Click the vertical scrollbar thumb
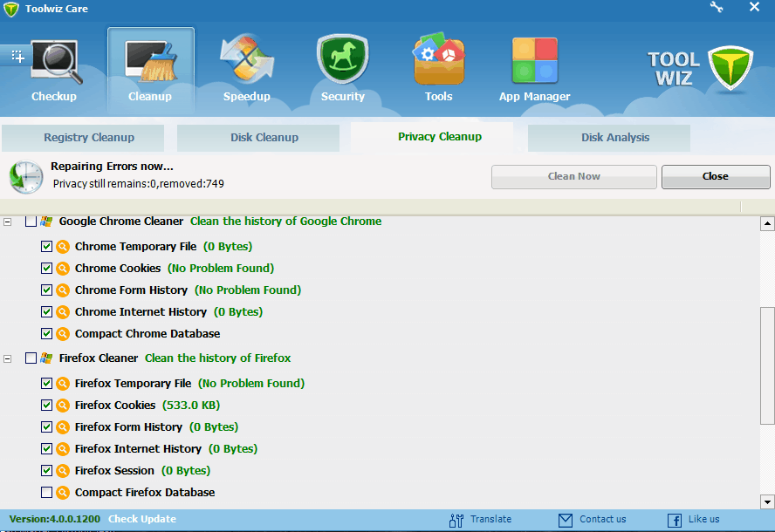Image resolution: width=775 pixels, height=532 pixels. pyautogui.click(x=767, y=365)
